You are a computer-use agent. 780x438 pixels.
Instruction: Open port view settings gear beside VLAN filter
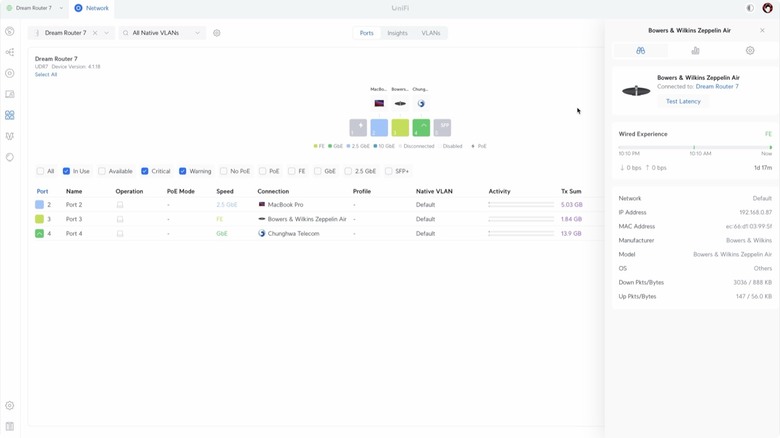click(216, 33)
